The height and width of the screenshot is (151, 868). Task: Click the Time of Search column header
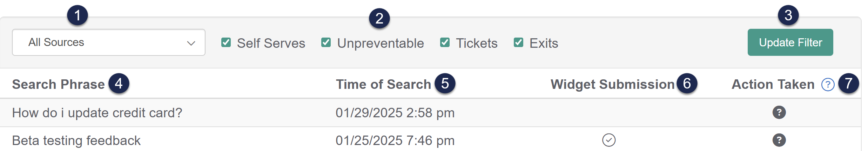click(383, 85)
